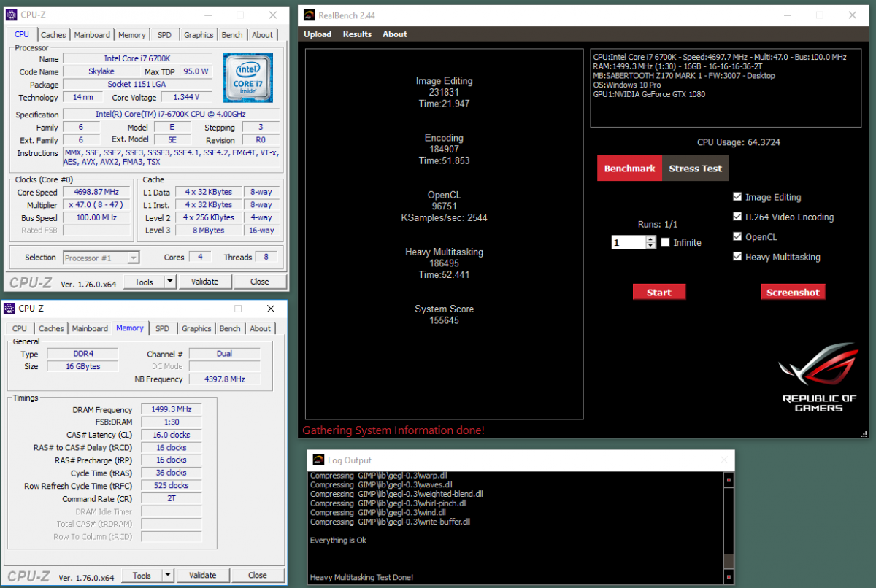This screenshot has height=588, width=876.
Task: Click the 'Gathering System Information done!' status message
Action: pyautogui.click(x=393, y=430)
